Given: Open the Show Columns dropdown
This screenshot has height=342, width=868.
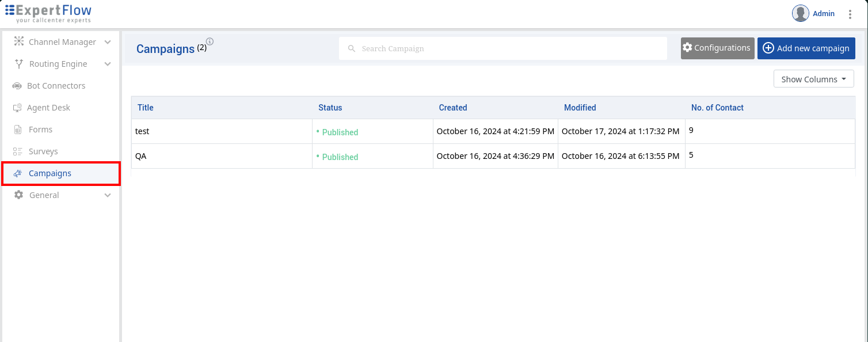Looking at the screenshot, I should click(813, 79).
